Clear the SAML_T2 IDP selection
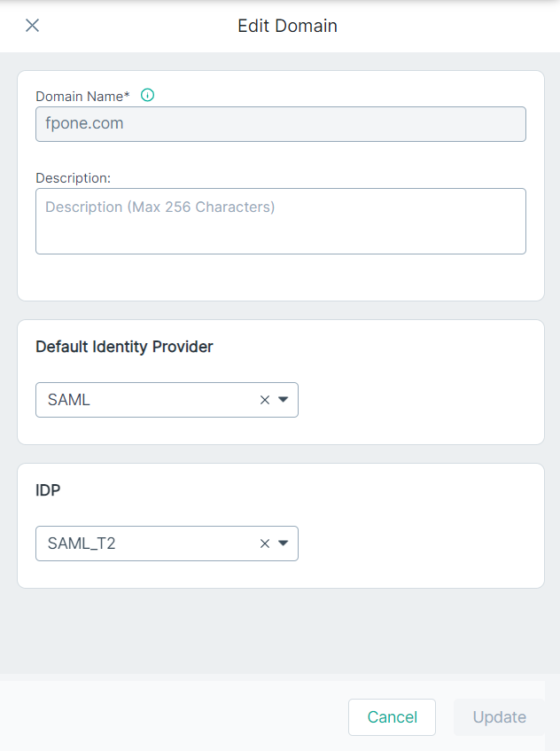Viewport: 560px width, 751px height. [265, 544]
